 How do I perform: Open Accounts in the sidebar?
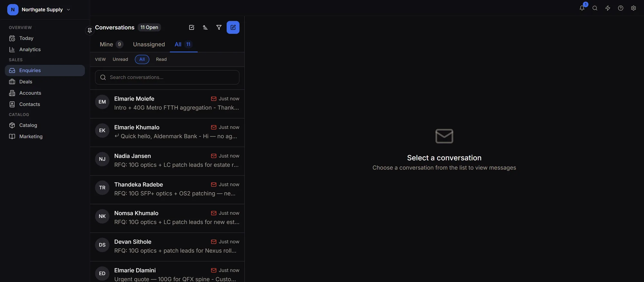pyautogui.click(x=45, y=93)
